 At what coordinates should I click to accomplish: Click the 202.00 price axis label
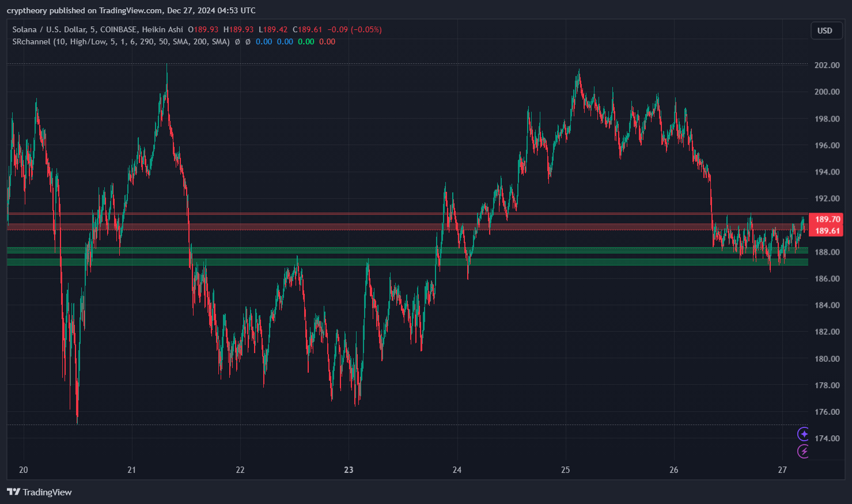click(x=827, y=65)
